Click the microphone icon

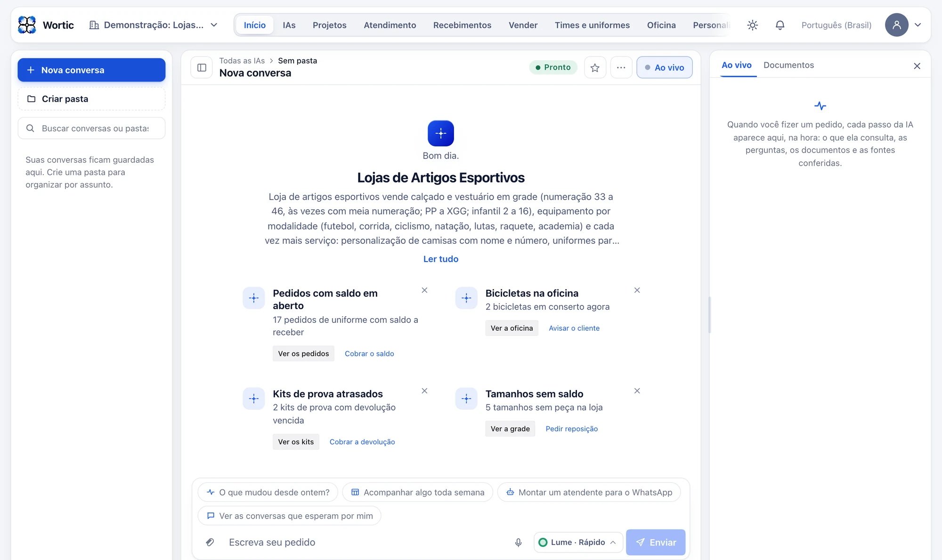tap(518, 542)
